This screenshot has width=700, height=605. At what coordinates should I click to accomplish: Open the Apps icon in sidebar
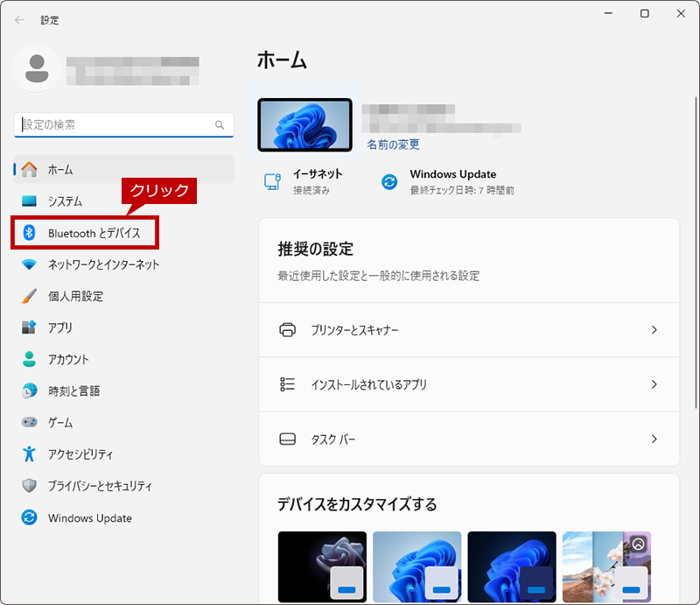tap(29, 327)
